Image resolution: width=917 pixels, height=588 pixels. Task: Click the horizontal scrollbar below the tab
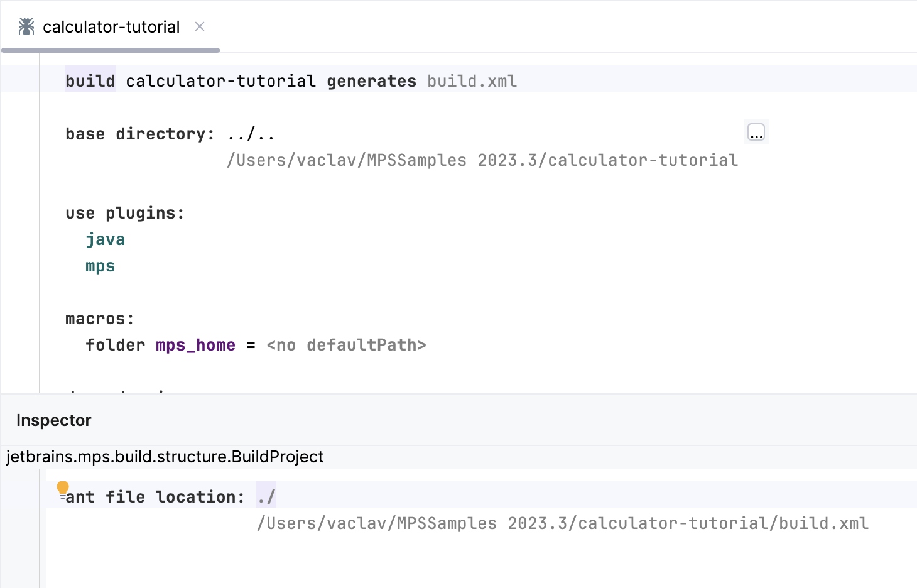[110, 50]
